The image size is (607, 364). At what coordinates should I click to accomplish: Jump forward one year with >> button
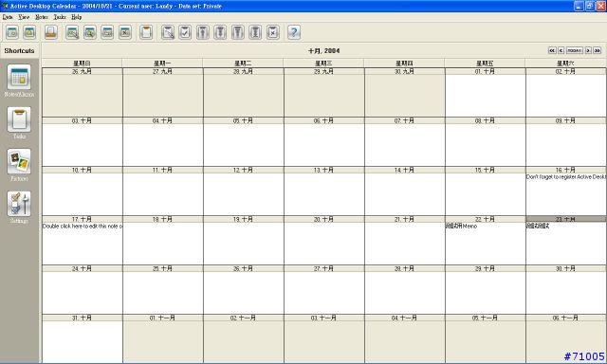click(x=598, y=50)
